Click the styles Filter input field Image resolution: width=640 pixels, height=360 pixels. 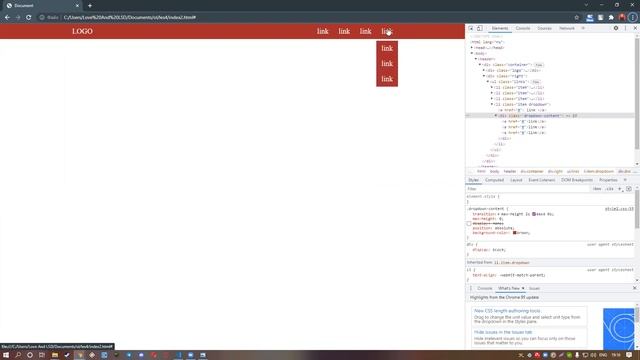[x=527, y=189]
